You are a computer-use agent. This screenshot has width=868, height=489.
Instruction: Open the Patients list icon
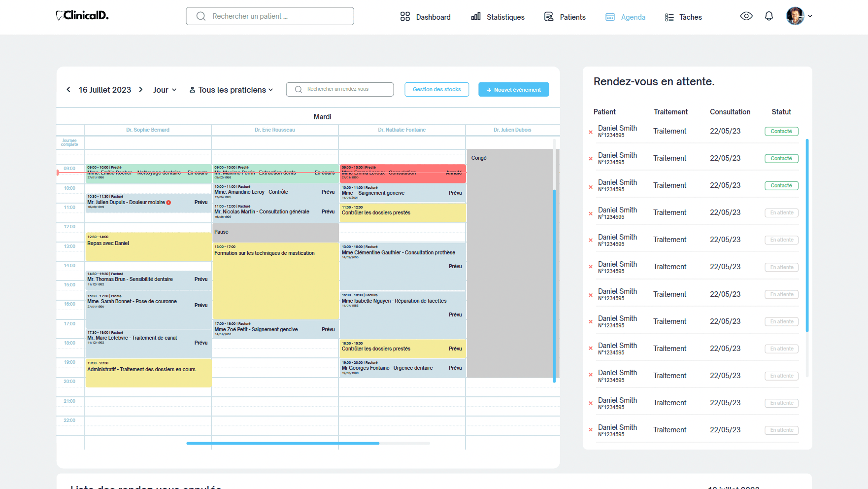[549, 17]
